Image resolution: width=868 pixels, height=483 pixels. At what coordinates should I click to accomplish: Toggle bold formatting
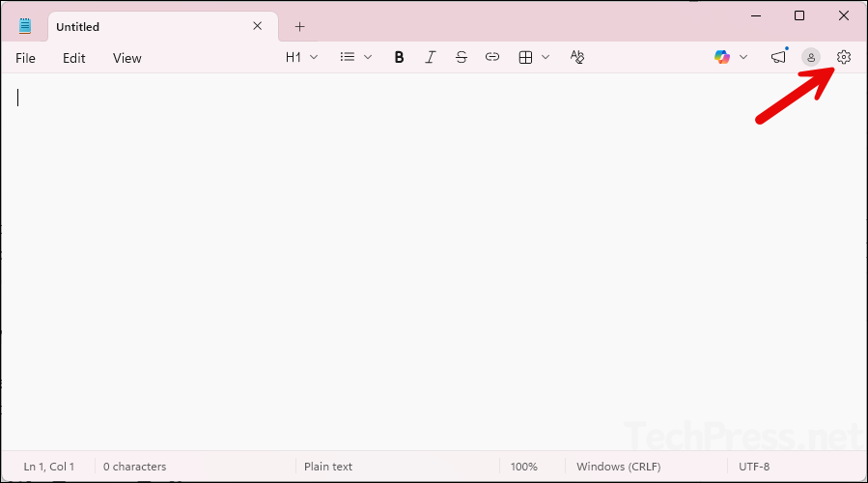pos(399,58)
